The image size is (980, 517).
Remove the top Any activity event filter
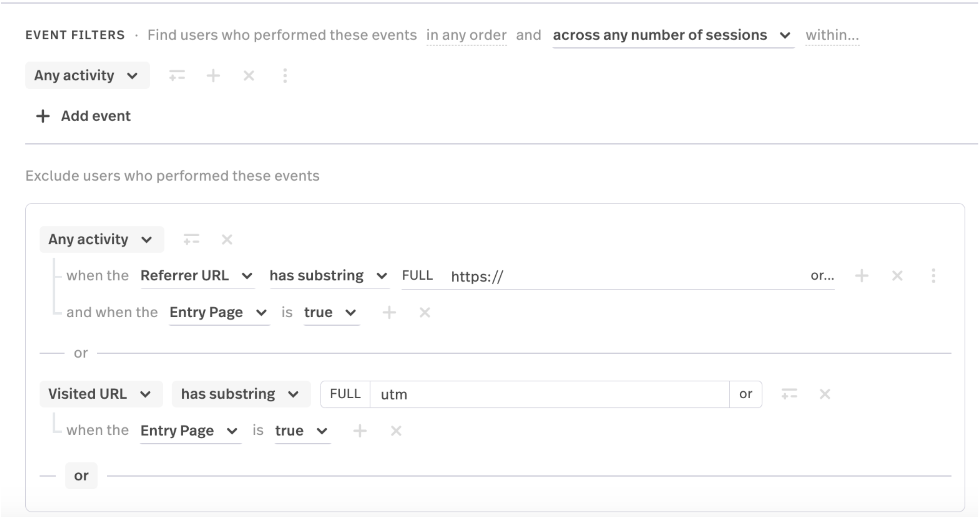pos(249,76)
